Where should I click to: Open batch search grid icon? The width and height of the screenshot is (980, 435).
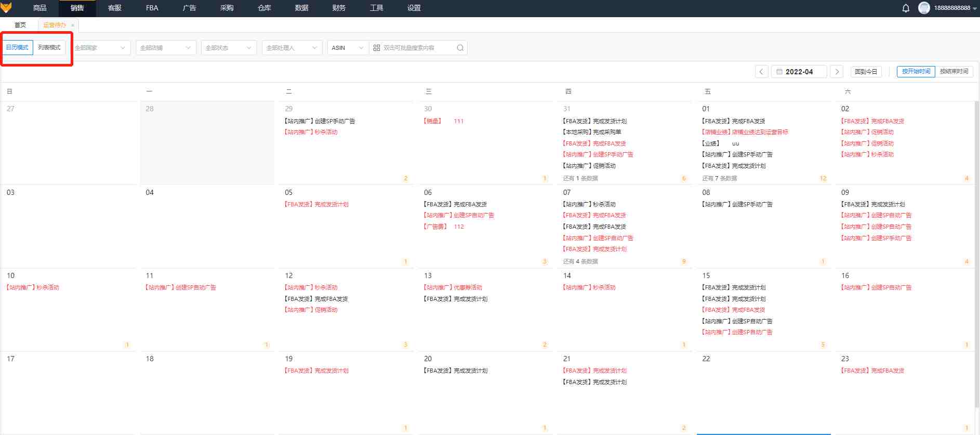(x=377, y=48)
